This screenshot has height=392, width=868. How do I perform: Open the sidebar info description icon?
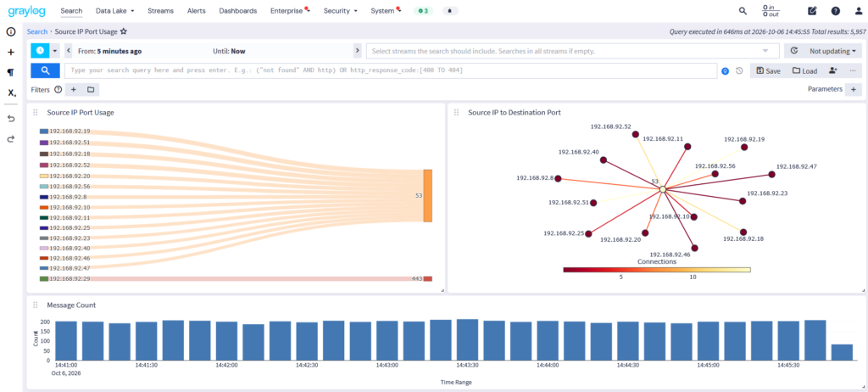click(x=10, y=31)
